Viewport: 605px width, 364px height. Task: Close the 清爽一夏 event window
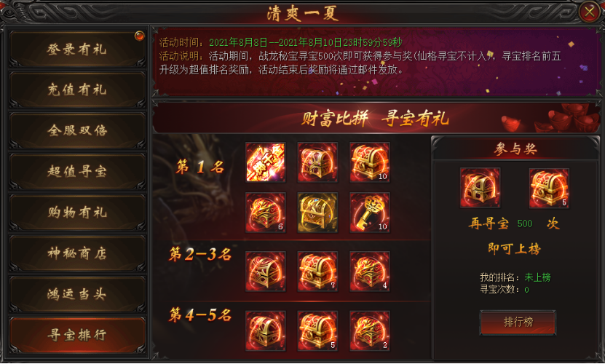pos(589,12)
